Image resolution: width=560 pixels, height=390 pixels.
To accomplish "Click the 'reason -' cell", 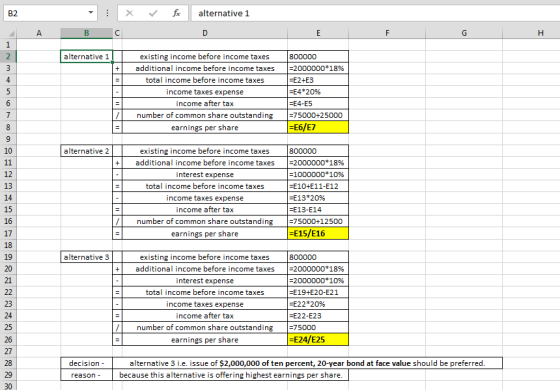I will coord(86,375).
